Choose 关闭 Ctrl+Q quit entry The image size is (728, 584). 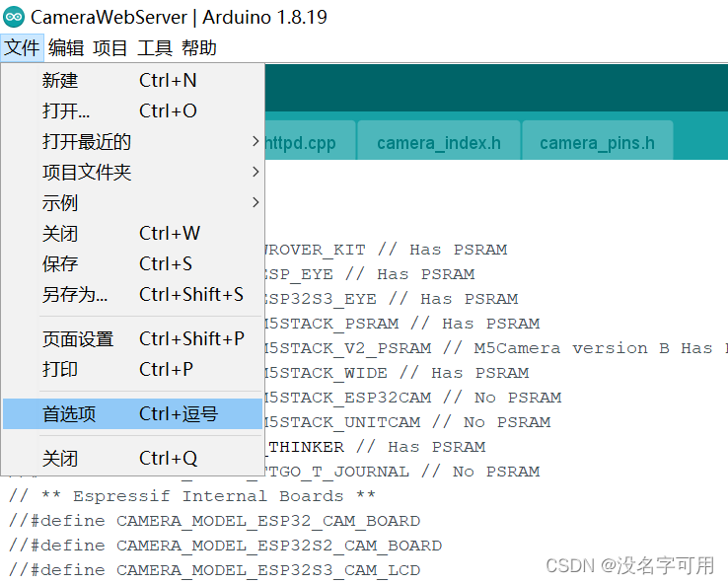click(133, 458)
